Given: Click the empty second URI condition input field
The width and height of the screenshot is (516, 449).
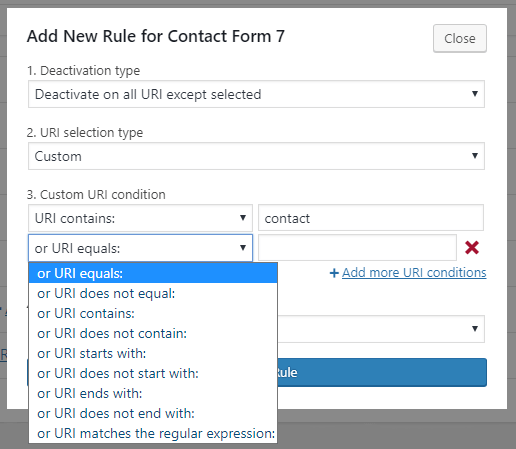Looking at the screenshot, I should [x=357, y=248].
